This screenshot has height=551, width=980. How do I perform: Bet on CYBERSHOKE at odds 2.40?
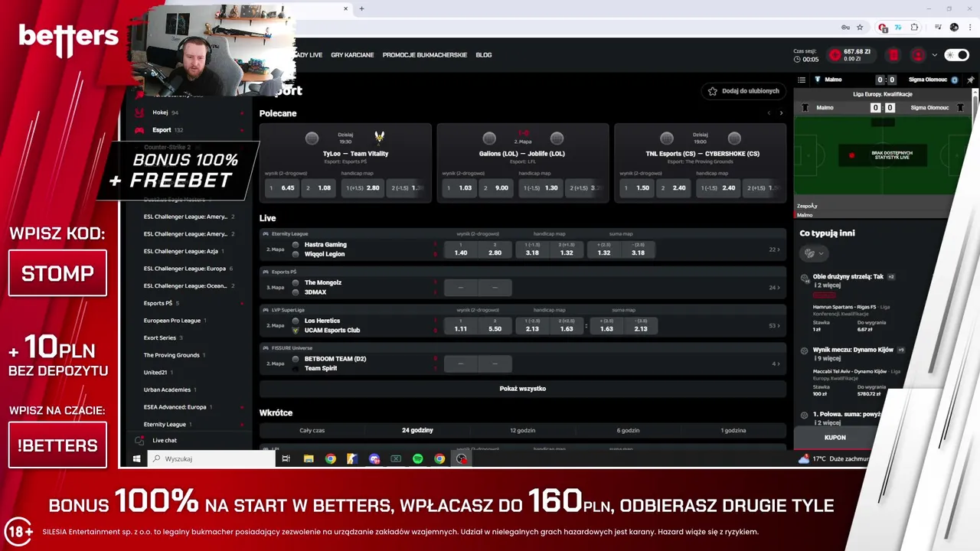pyautogui.click(x=674, y=187)
